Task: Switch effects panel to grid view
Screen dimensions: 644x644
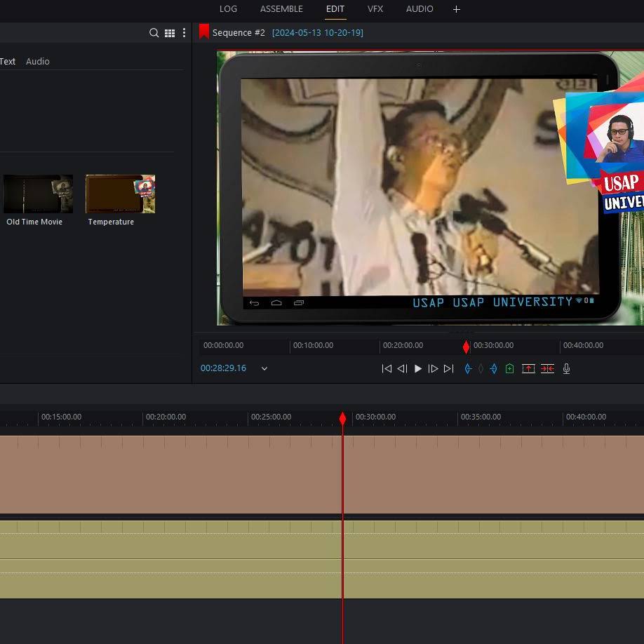Action: point(170,33)
